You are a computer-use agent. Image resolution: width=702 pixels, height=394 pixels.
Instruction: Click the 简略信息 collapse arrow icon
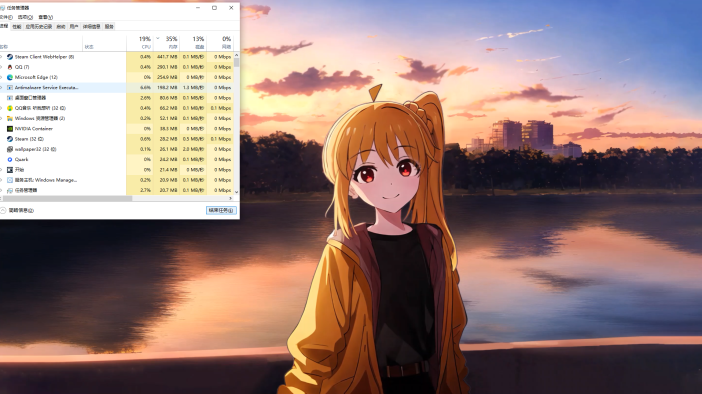point(3,210)
